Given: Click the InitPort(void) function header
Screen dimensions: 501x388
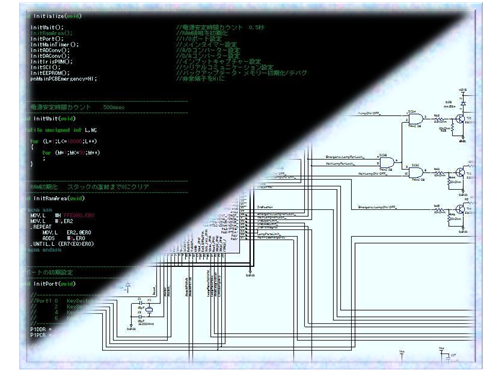Looking at the screenshot, I should pos(54,284).
